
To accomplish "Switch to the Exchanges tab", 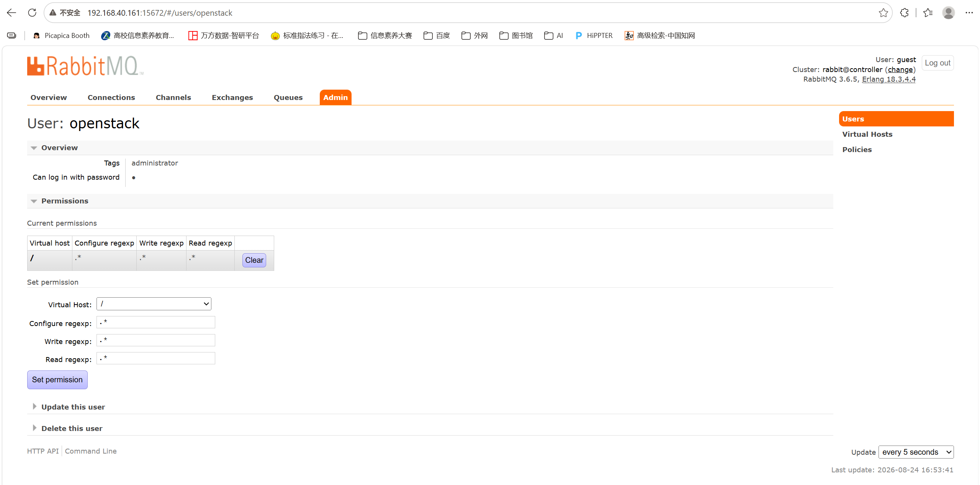I will [232, 98].
